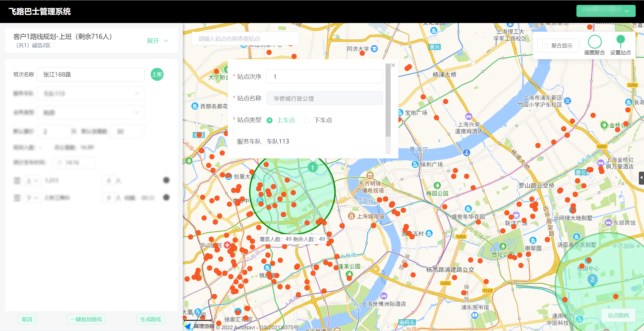
Task: Click the 上海兴荣温德姆酒店 hotel icon
Action: [x=469, y=116]
